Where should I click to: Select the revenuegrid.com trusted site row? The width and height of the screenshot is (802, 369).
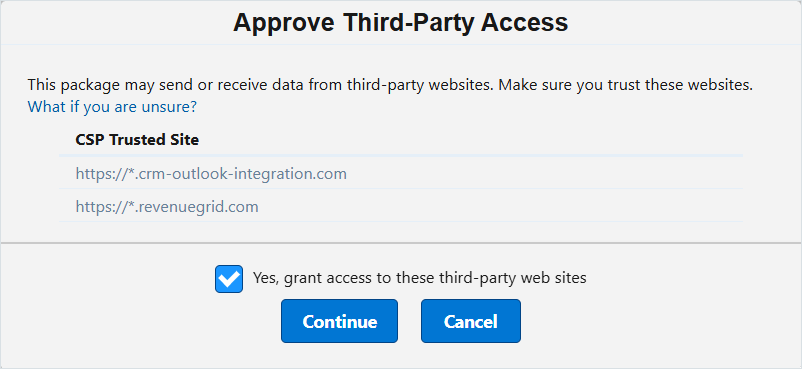click(401, 206)
